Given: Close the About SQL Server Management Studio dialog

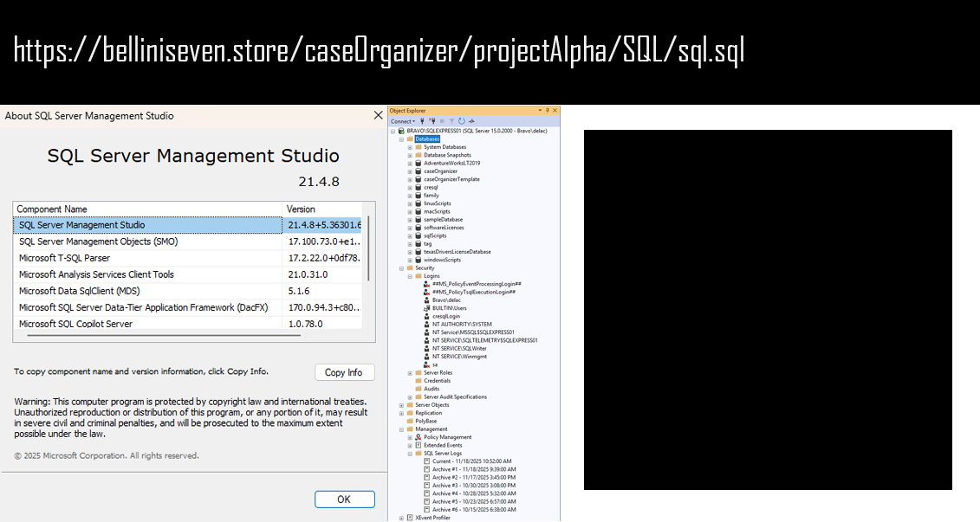Looking at the screenshot, I should (x=378, y=115).
